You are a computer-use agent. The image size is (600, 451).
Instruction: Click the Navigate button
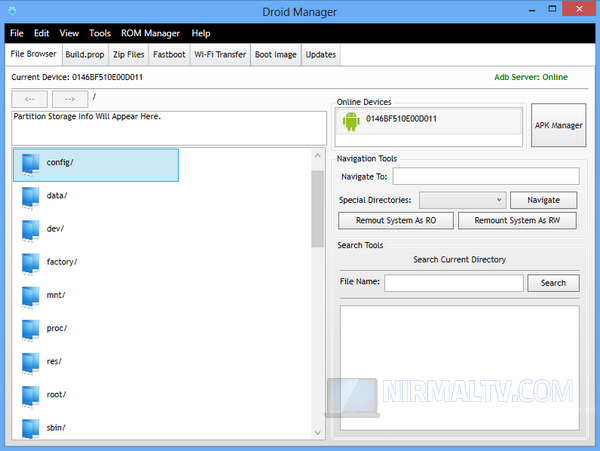[543, 200]
